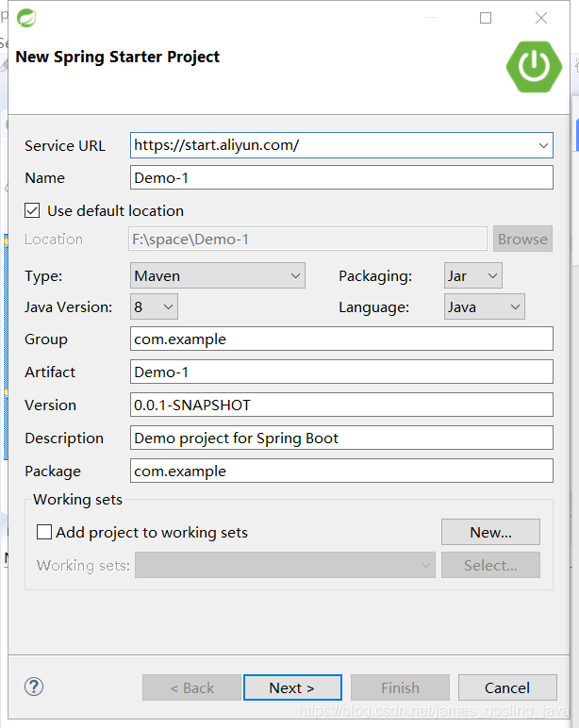Click the Working sets group label
Screen dimensions: 579x728
point(78,500)
